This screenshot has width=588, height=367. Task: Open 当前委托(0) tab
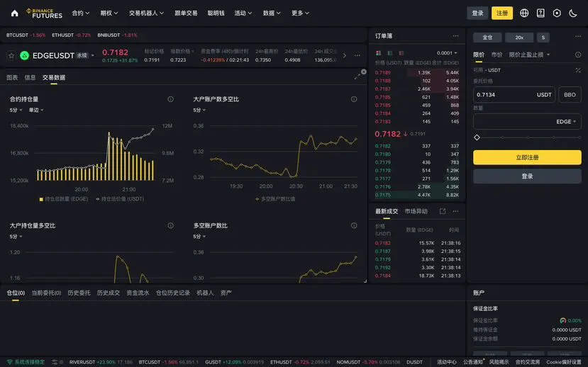click(46, 293)
